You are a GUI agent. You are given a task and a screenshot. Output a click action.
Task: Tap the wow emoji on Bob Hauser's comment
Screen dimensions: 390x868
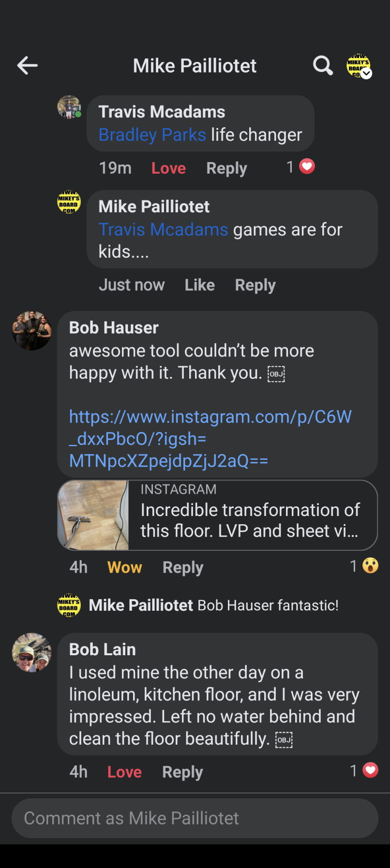pyautogui.click(x=370, y=566)
